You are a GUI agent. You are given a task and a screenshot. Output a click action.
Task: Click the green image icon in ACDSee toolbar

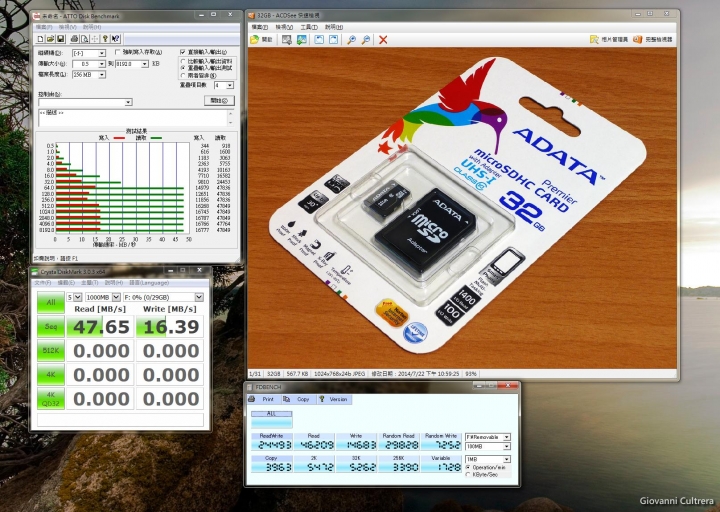pyautogui.click(x=302, y=39)
